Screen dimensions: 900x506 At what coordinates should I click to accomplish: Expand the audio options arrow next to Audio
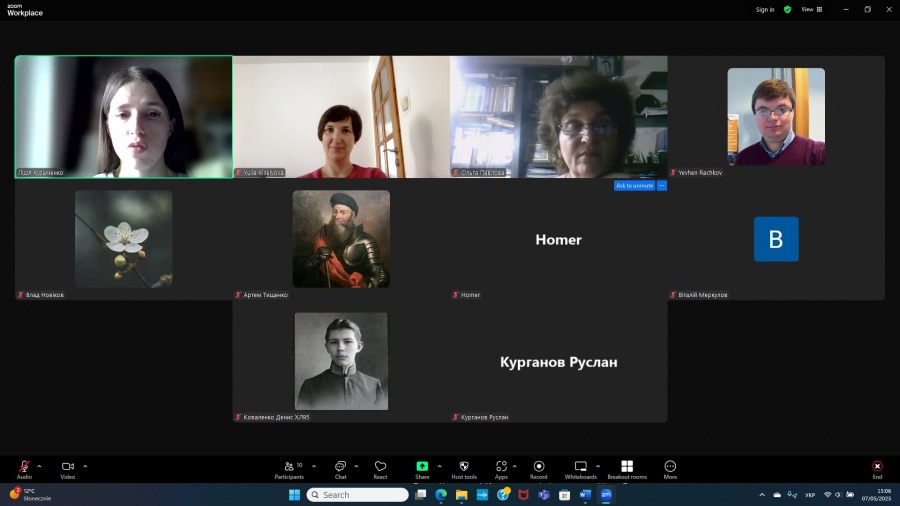coord(39,466)
